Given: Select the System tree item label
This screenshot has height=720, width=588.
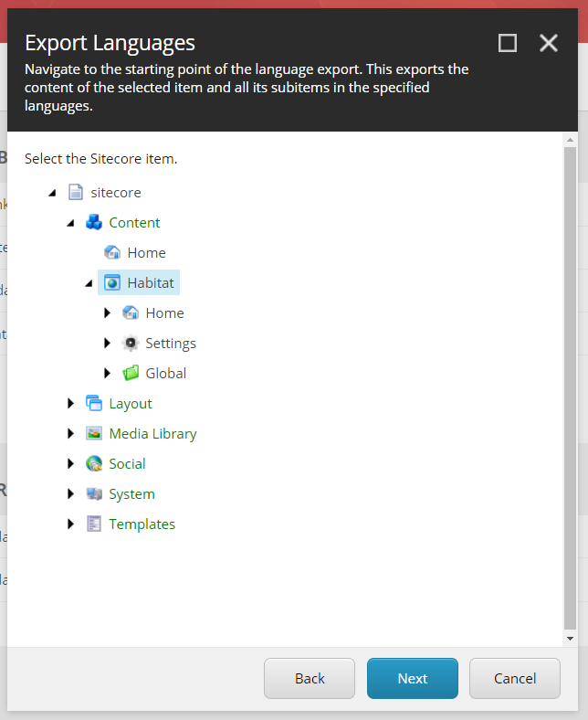Looking at the screenshot, I should point(131,494).
